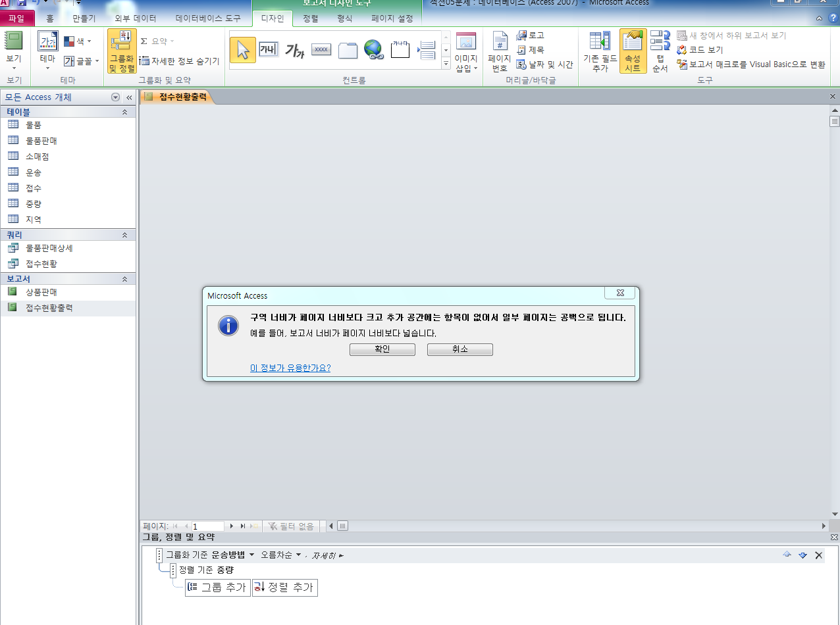The width and height of the screenshot is (840, 625).
Task: Toggle the 속성 시트 button
Action: click(633, 51)
